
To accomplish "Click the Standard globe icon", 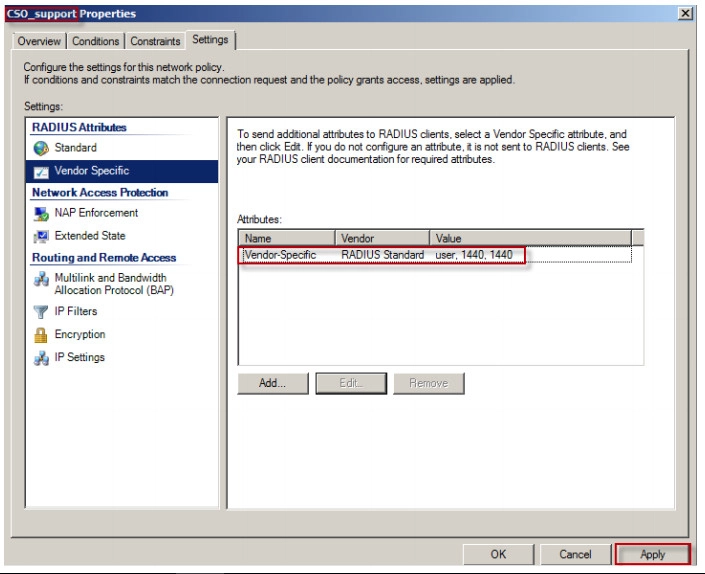I will coord(41,148).
